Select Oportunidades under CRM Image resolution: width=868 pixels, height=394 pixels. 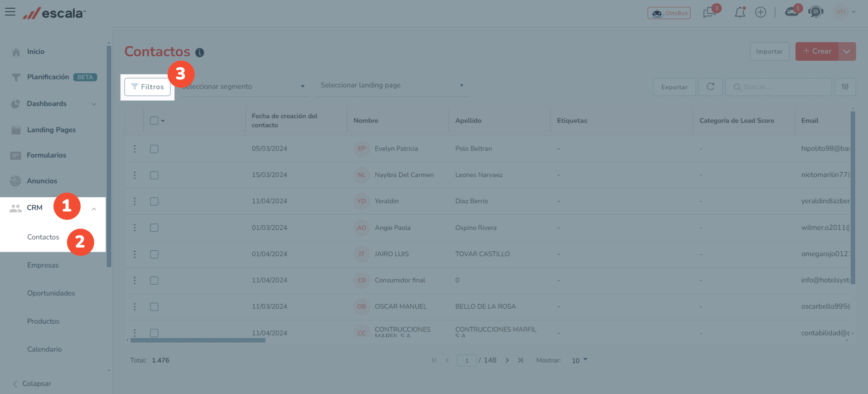[x=51, y=293]
